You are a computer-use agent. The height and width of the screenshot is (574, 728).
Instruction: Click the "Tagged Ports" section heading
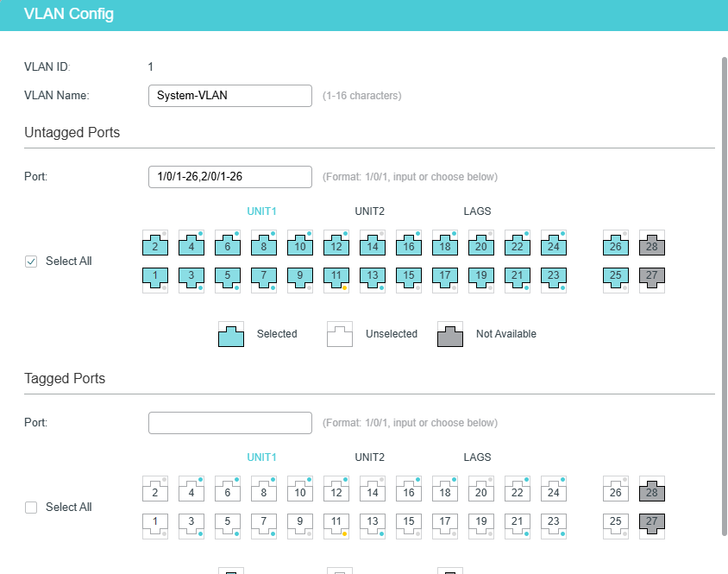(65, 378)
